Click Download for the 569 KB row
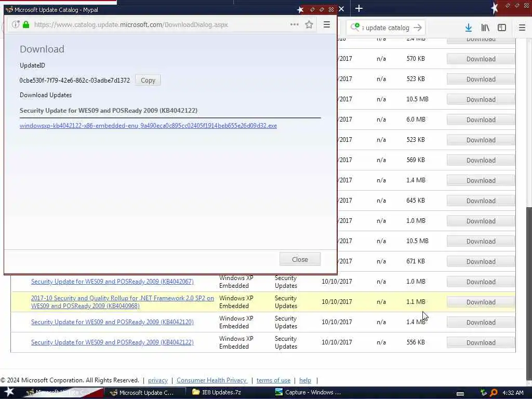The height and width of the screenshot is (399, 532). point(481,160)
